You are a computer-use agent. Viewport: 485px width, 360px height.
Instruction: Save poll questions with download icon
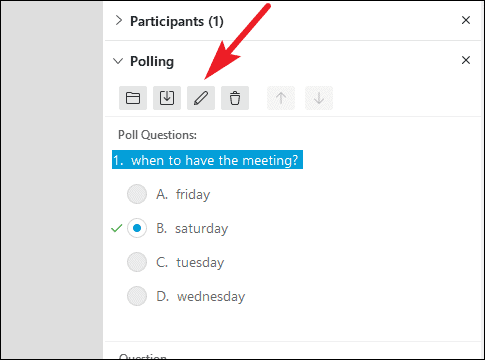click(x=167, y=98)
